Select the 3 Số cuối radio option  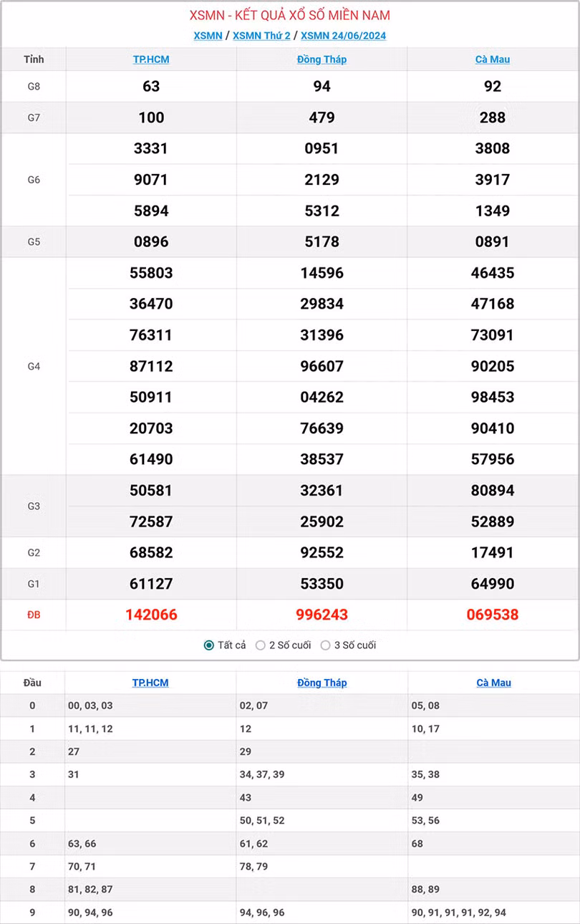[326, 645]
